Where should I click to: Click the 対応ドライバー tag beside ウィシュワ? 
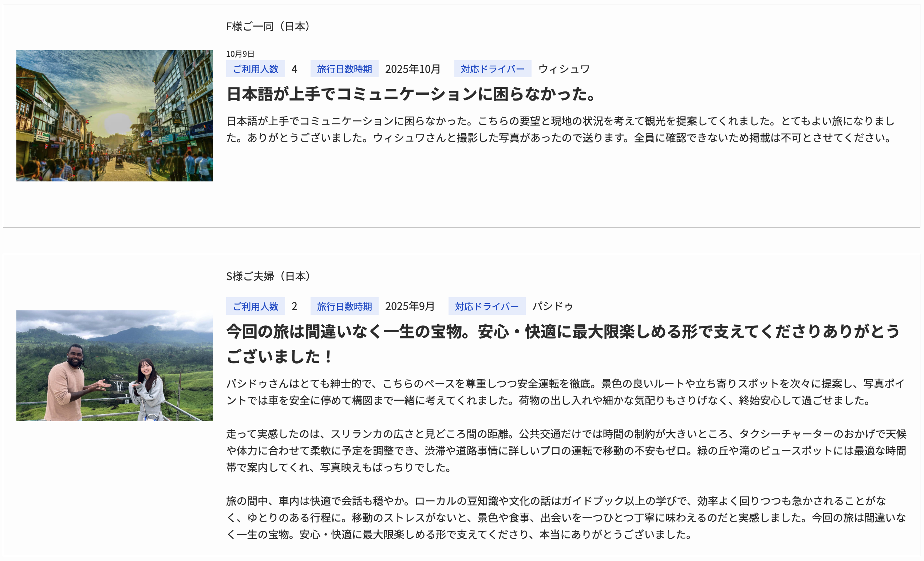click(492, 69)
